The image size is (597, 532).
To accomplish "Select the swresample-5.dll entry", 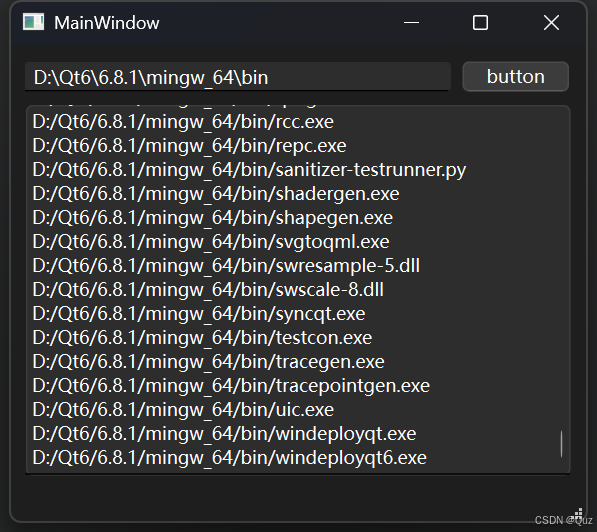I will tap(226, 266).
